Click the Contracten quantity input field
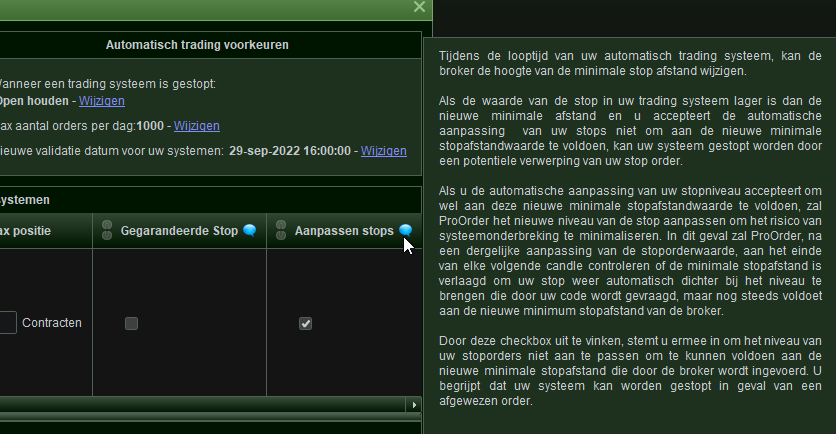The width and height of the screenshot is (836, 434). point(7,323)
